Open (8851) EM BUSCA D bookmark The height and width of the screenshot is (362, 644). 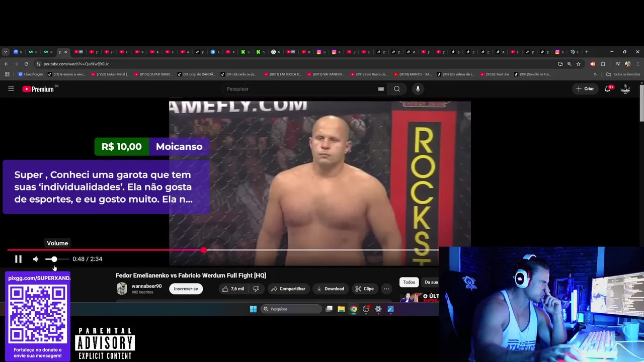[x=282, y=74]
